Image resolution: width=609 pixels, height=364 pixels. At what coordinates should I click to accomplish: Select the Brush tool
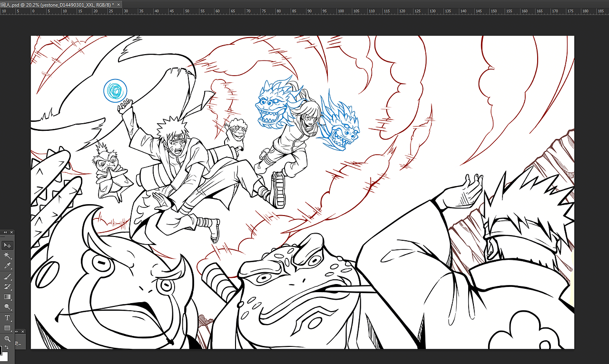(x=7, y=276)
